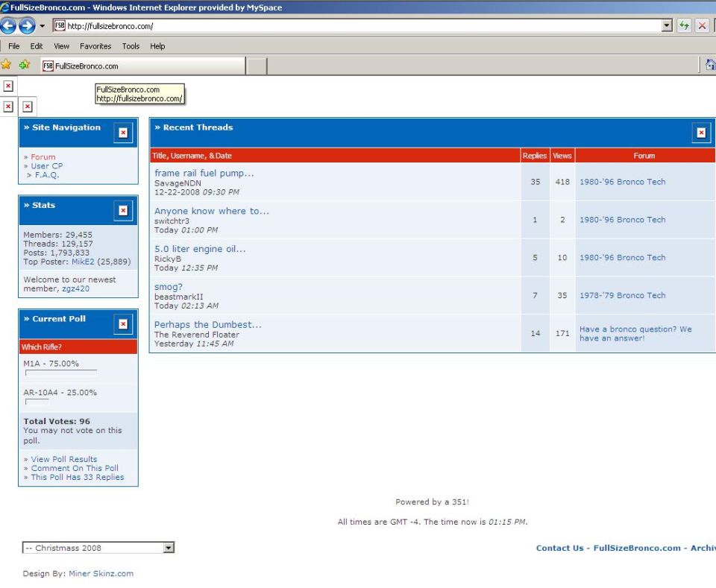Click Comment On This Poll link
The width and height of the screenshot is (716, 588).
point(75,469)
